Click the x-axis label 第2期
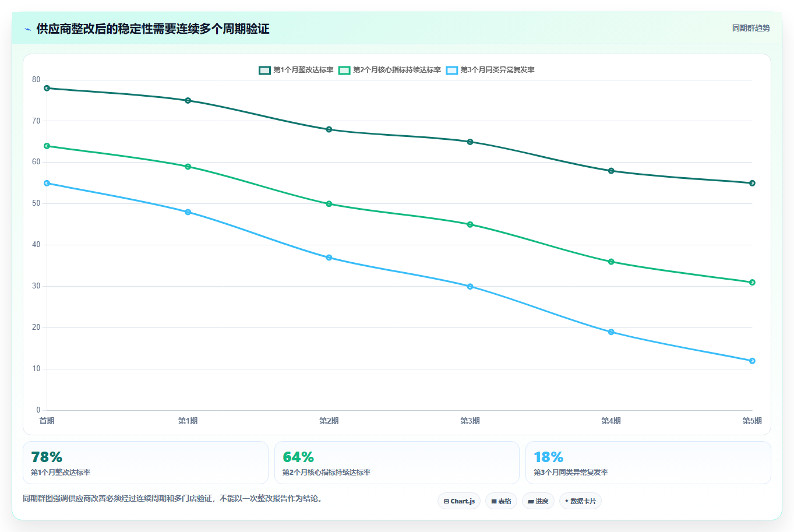The image size is (794, 532). (x=329, y=421)
